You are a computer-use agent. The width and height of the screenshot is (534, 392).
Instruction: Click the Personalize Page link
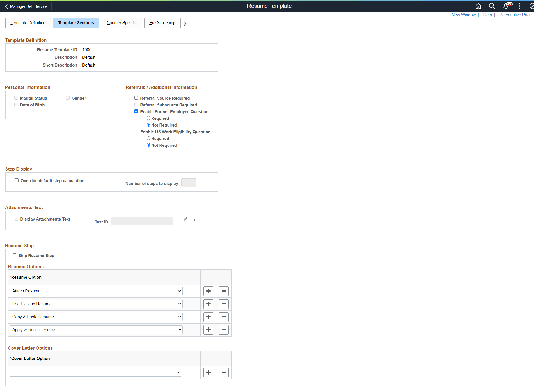[x=515, y=15]
